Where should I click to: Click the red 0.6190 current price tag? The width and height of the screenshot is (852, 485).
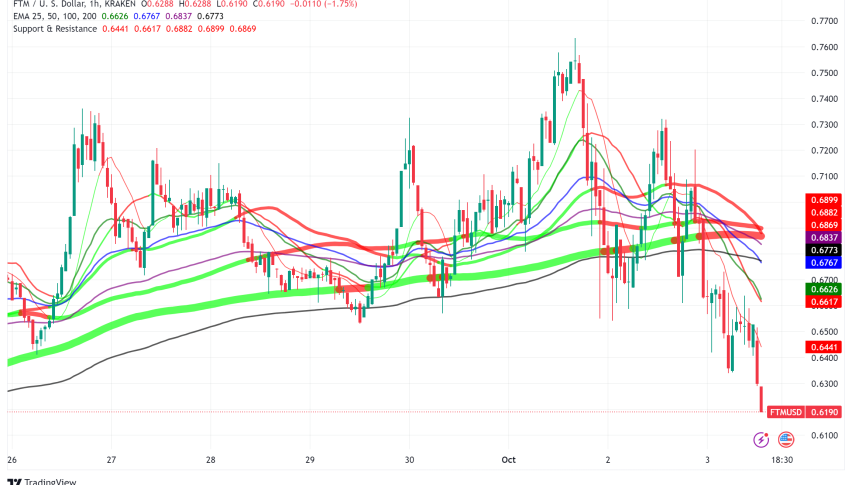pos(824,412)
